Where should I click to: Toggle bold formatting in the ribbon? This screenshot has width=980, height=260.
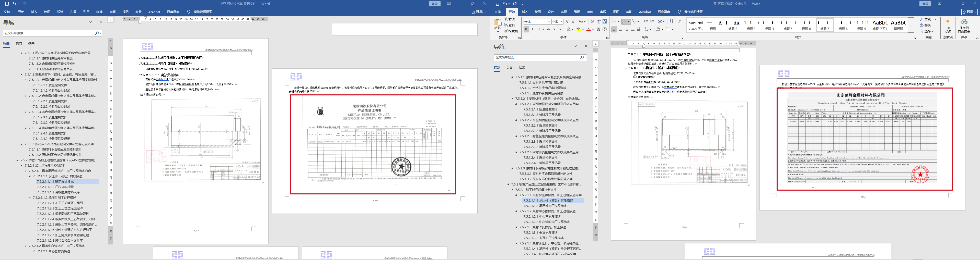[526, 30]
